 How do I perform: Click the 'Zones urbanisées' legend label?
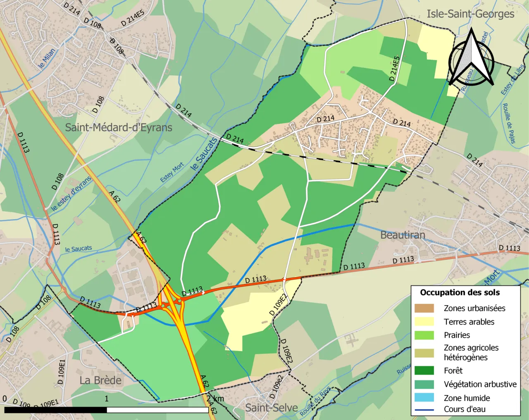[x=474, y=308]
